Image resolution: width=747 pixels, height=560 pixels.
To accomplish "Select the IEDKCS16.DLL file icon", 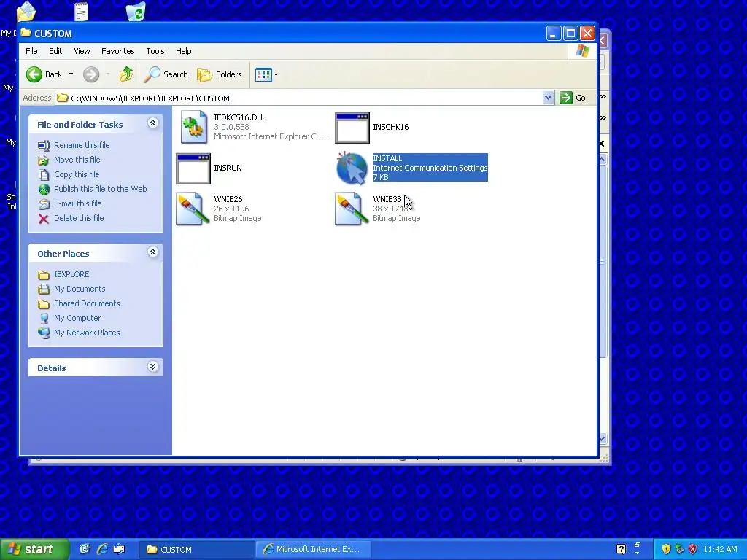I will [193, 127].
